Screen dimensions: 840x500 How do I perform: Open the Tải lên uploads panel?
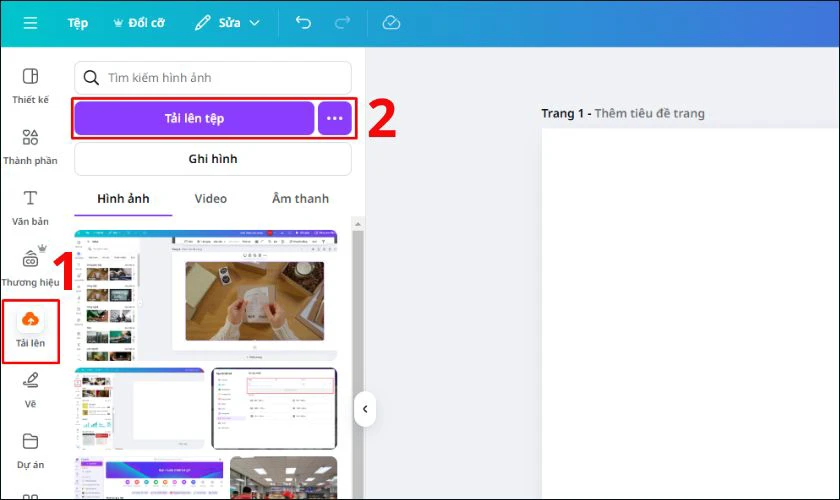(31, 330)
